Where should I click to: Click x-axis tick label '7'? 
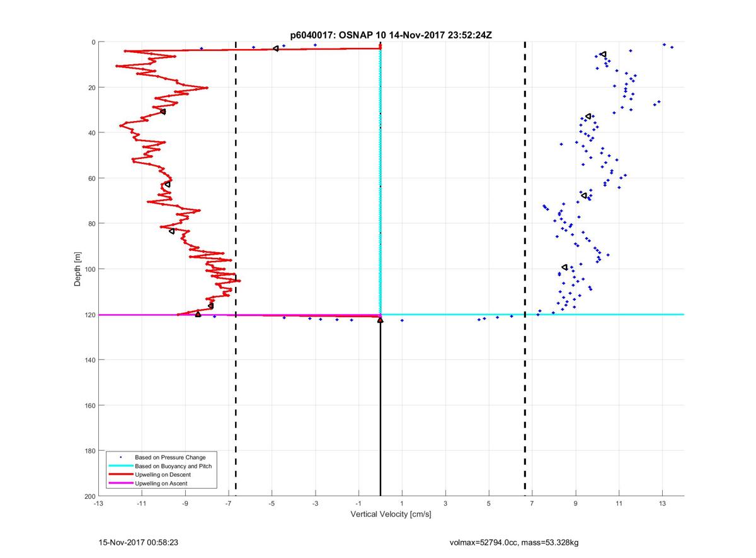(x=532, y=504)
